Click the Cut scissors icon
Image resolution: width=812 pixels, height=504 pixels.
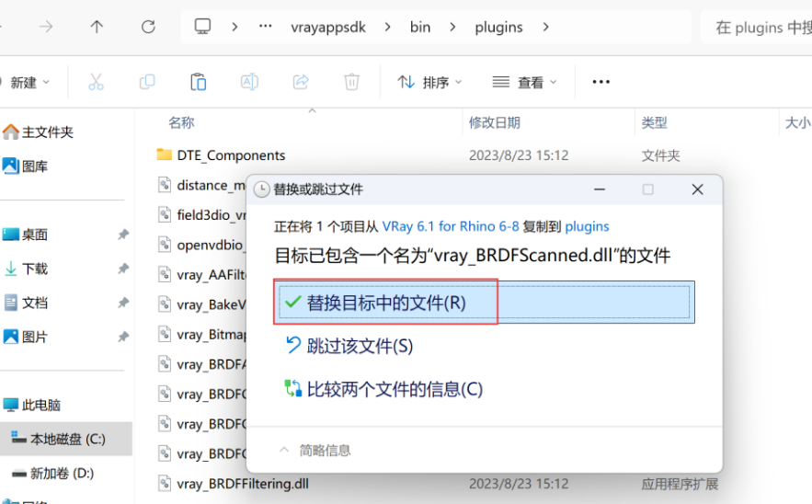click(x=96, y=82)
